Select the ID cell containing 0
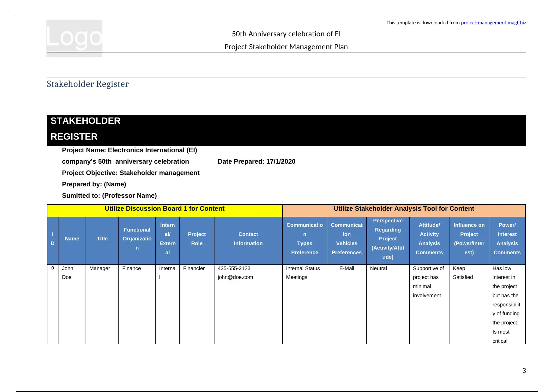The height and width of the screenshot is (392, 554). pyautogui.click(x=53, y=304)
